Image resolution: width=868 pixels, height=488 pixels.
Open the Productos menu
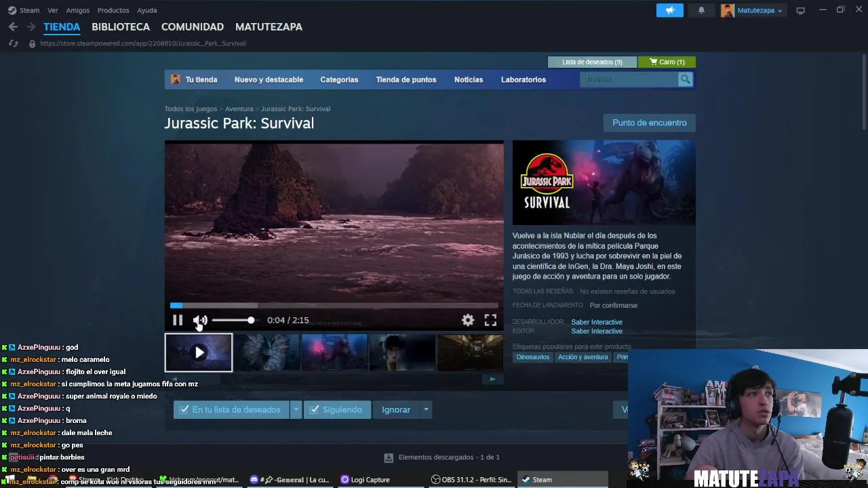pyautogui.click(x=113, y=10)
